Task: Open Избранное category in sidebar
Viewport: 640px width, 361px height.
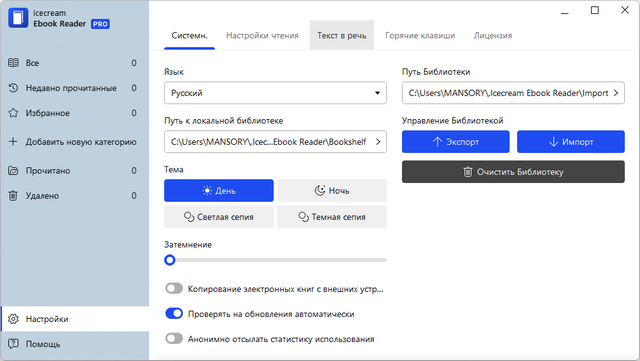Action: [75, 113]
